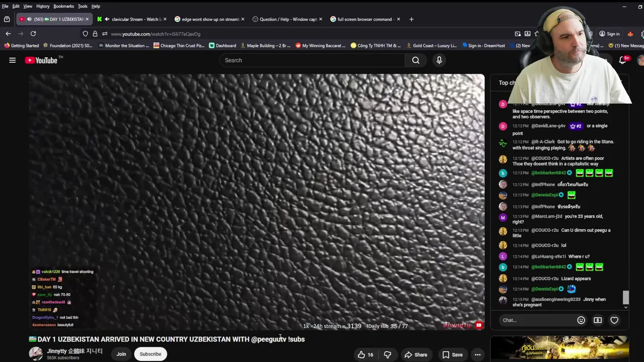Image resolution: width=644 pixels, height=362 pixels.
Task: Reload the page
Action: click(x=33, y=34)
